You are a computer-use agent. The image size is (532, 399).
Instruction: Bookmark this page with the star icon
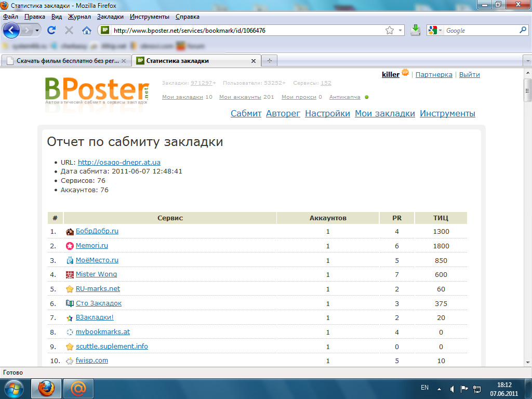390,31
